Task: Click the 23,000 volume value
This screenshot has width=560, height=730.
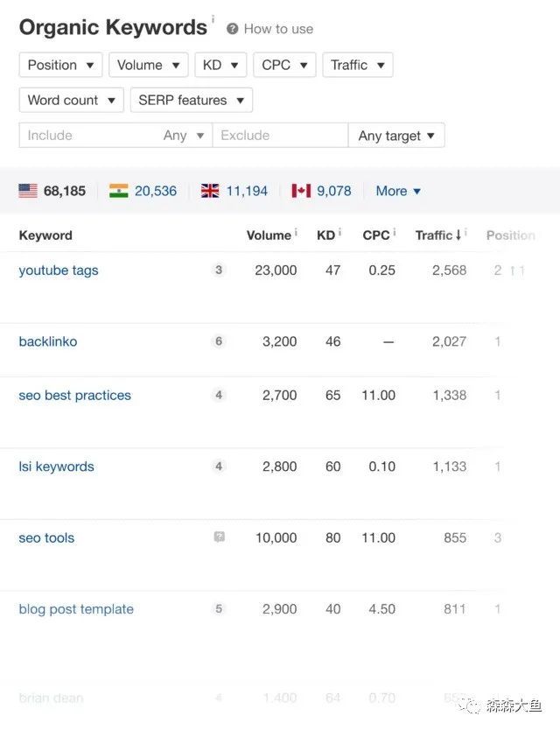Action: coord(276,270)
